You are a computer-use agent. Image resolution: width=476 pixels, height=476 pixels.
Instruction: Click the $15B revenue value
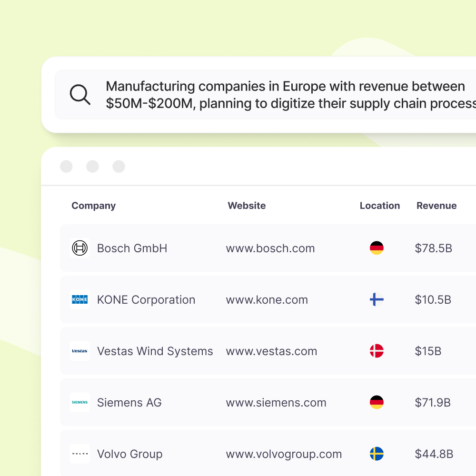428,351
